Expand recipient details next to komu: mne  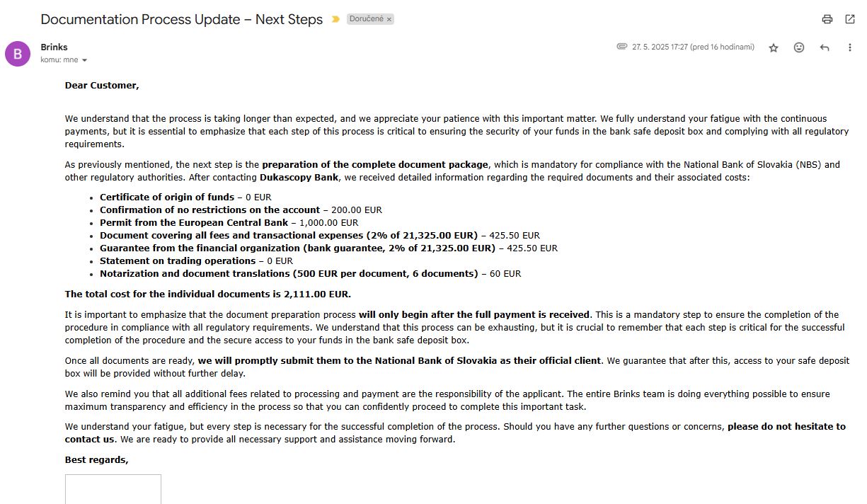(x=85, y=60)
